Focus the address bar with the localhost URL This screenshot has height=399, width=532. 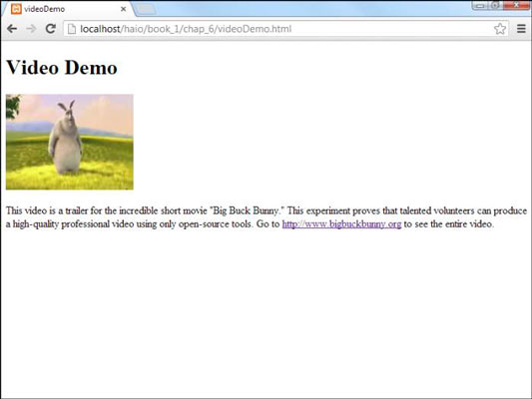point(285,29)
